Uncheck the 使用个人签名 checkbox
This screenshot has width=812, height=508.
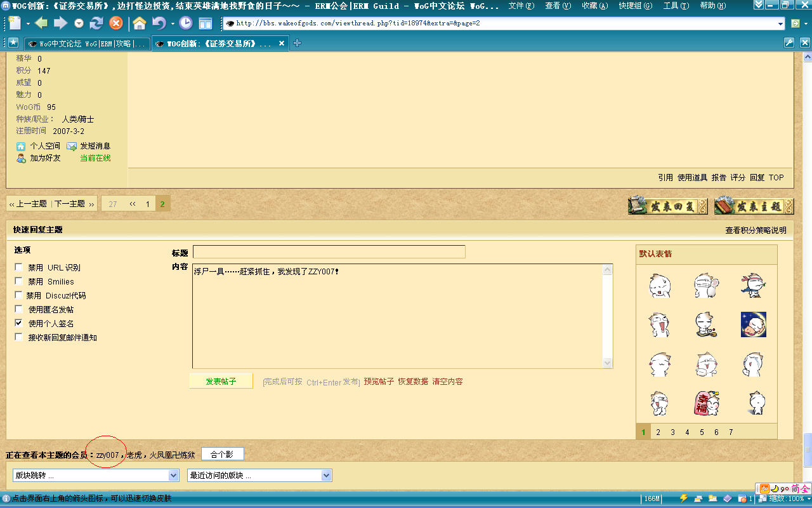(x=19, y=323)
